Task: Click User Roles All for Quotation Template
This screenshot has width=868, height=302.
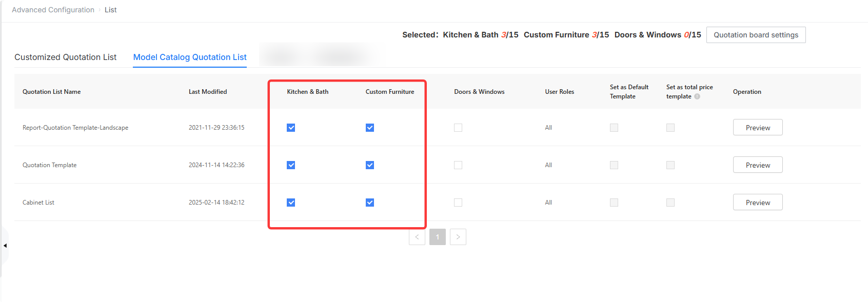Action: 548,165
